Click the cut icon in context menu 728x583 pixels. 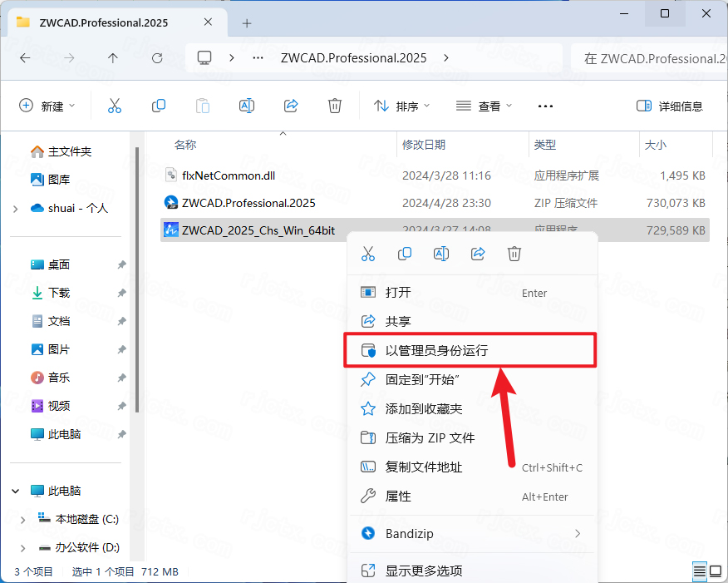[368, 254]
